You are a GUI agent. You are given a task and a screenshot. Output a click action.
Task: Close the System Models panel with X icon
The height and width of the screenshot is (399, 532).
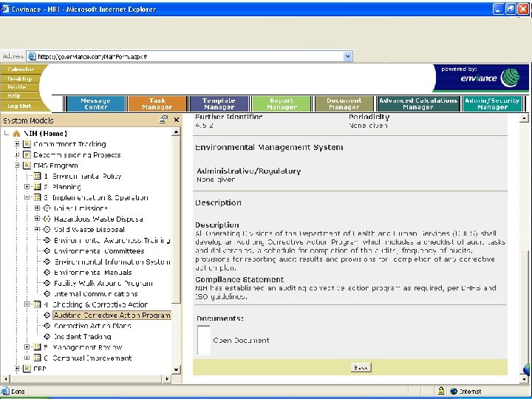click(x=177, y=120)
